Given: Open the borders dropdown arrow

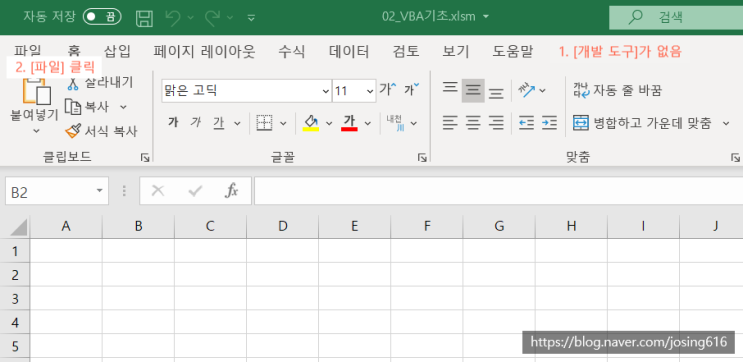Looking at the screenshot, I should pyautogui.click(x=283, y=124).
